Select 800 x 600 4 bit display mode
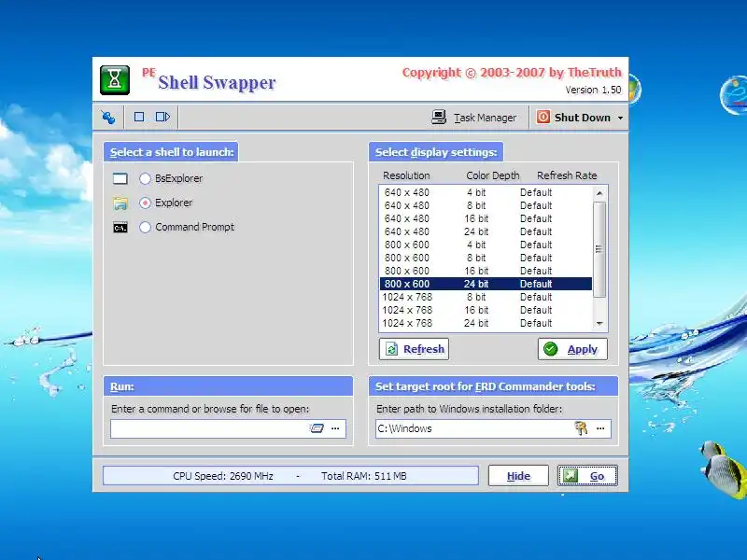Screen dimensions: 747x560 486,245
